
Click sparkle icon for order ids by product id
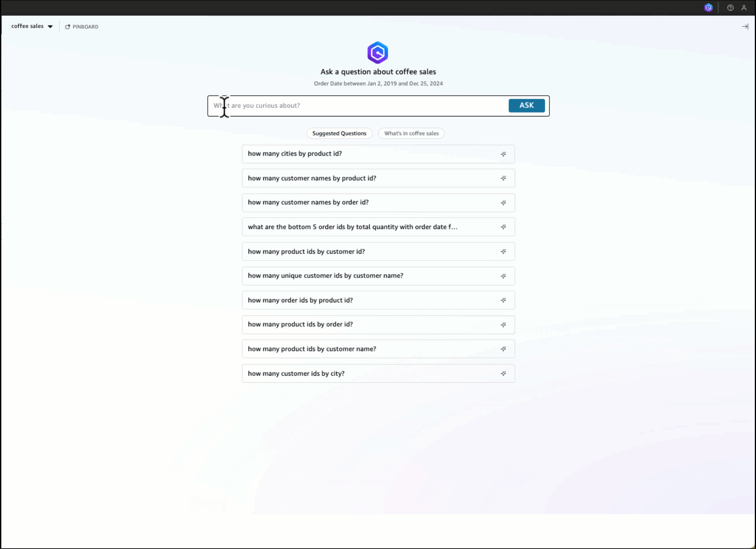coord(503,300)
